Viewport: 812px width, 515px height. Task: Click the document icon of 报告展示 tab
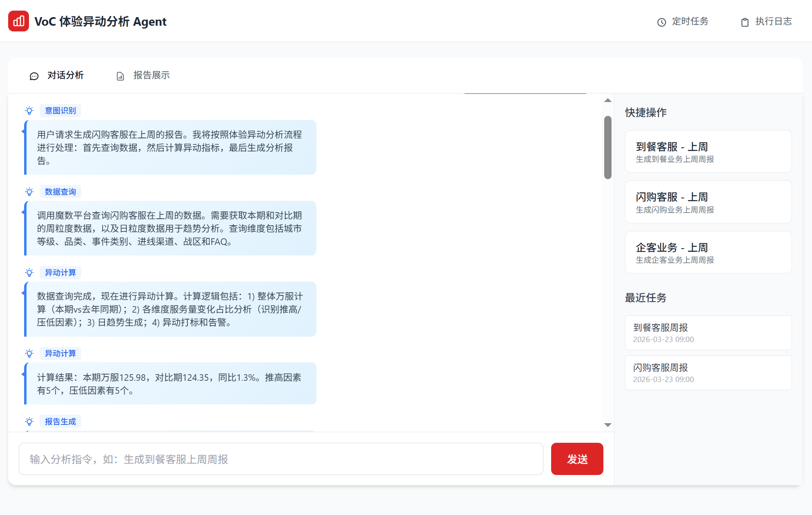pyautogui.click(x=120, y=76)
